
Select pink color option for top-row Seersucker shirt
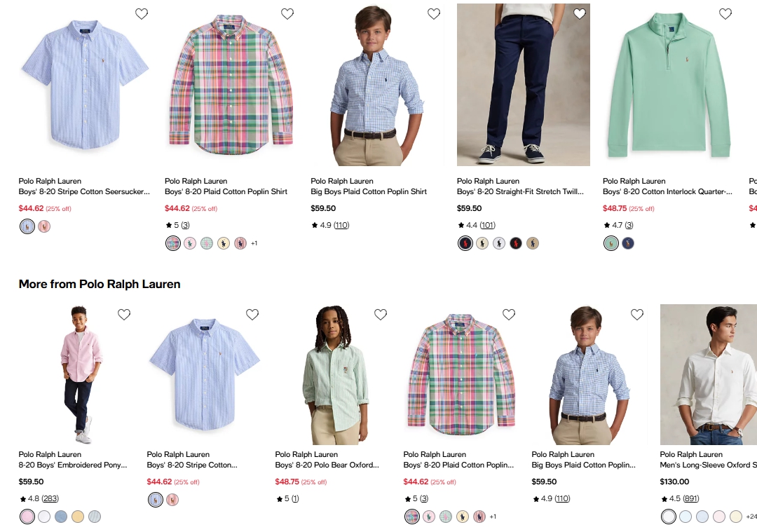tap(44, 226)
